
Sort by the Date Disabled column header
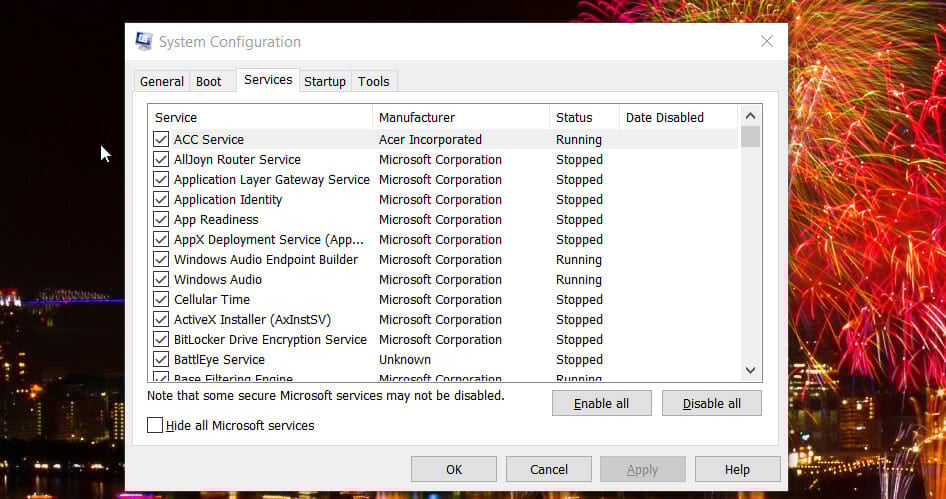[x=678, y=117]
